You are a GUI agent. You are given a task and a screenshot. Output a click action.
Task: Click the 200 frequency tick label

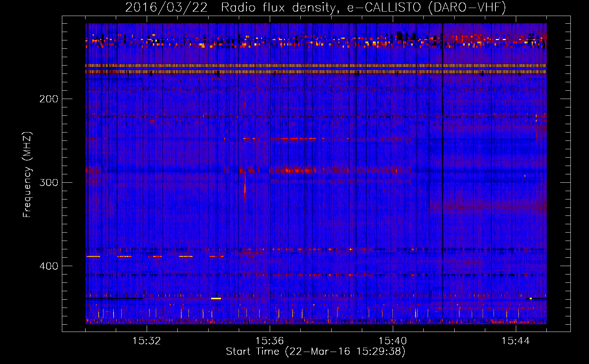tap(49, 99)
